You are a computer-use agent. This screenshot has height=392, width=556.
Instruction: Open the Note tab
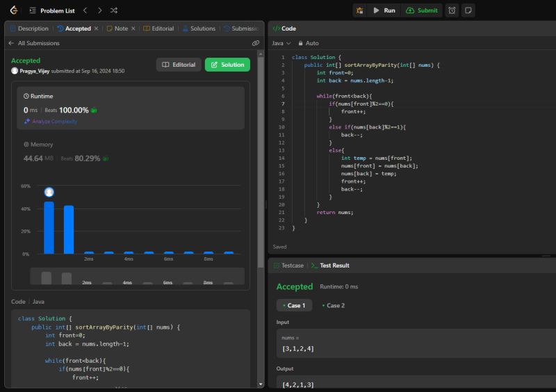pos(117,28)
